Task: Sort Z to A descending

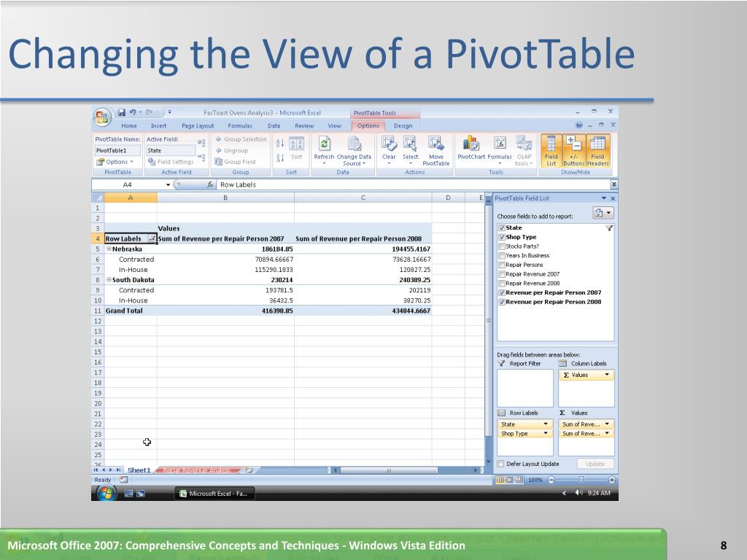Action: [280, 157]
